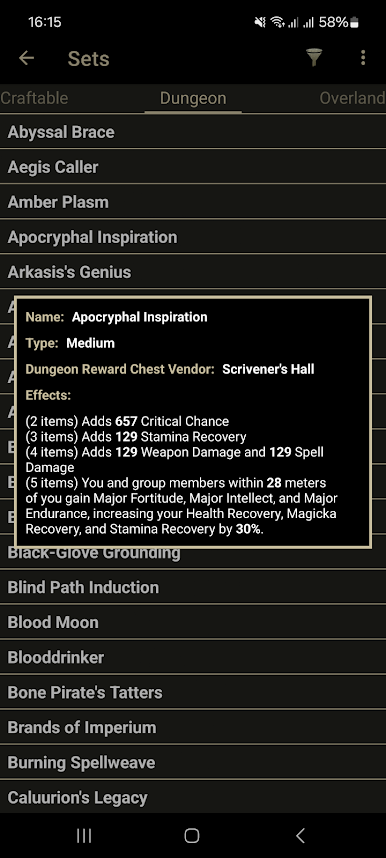Select Caluurion's Legacy set

point(193,797)
